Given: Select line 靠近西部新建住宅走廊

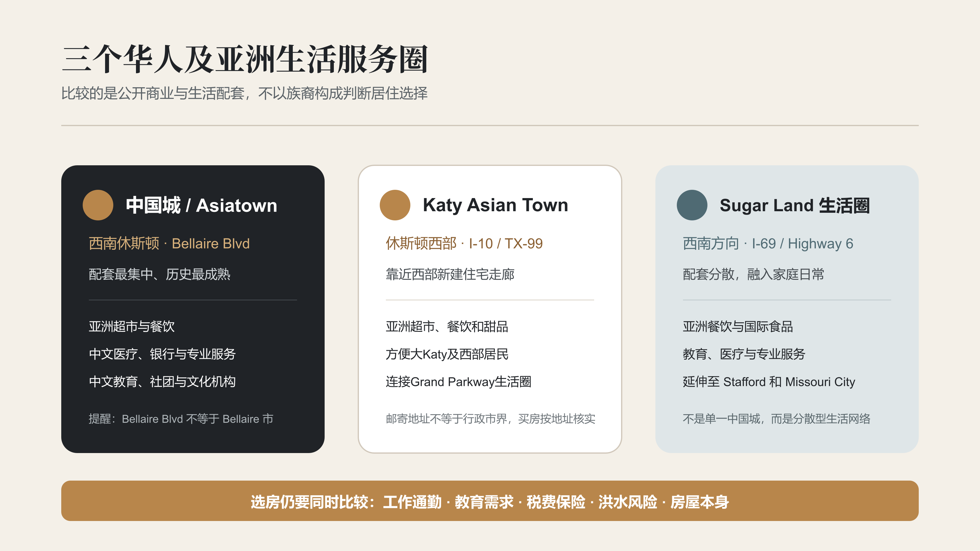Looking at the screenshot, I should coord(450,274).
